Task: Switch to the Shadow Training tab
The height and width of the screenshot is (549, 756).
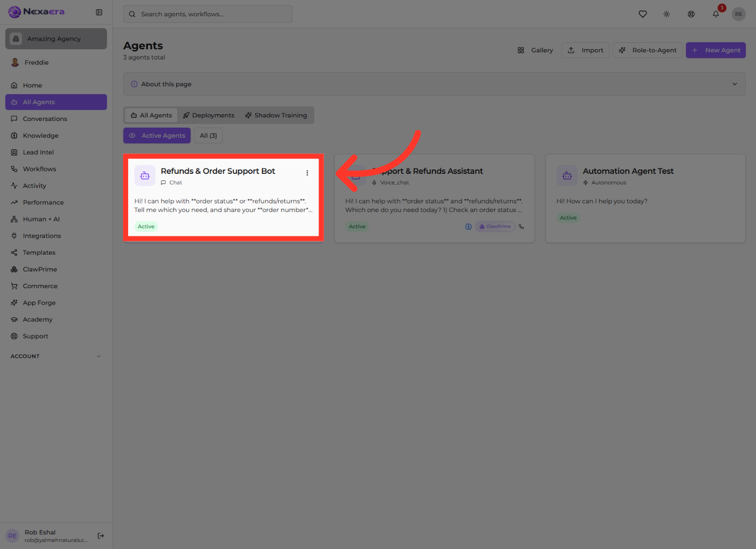Action: 276,115
